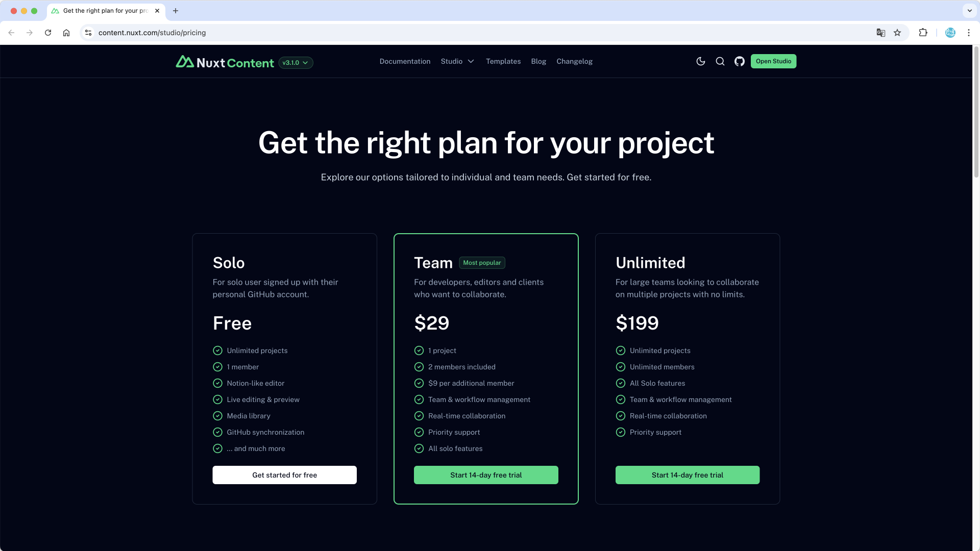
Task: Expand the Studio dropdown menu
Action: click(458, 61)
